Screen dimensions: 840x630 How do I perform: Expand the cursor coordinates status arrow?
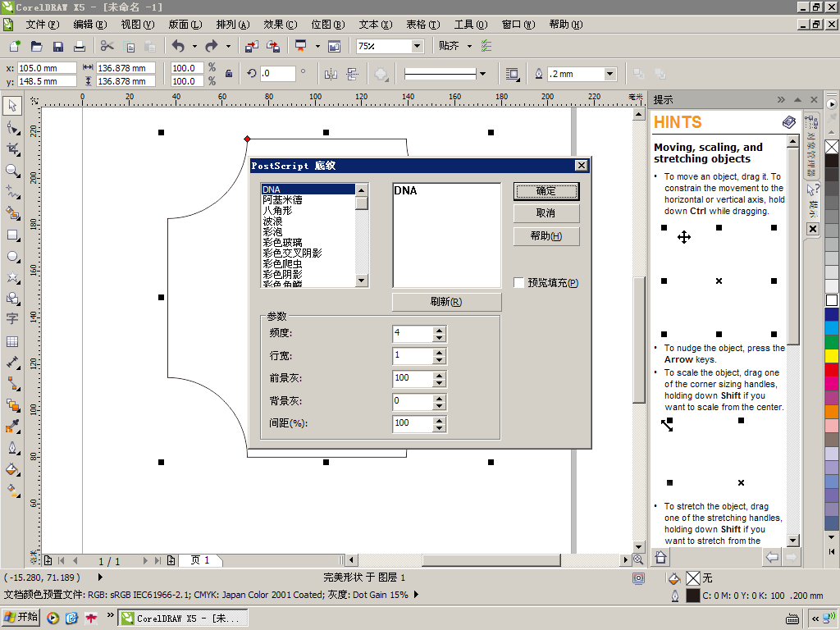click(100, 577)
